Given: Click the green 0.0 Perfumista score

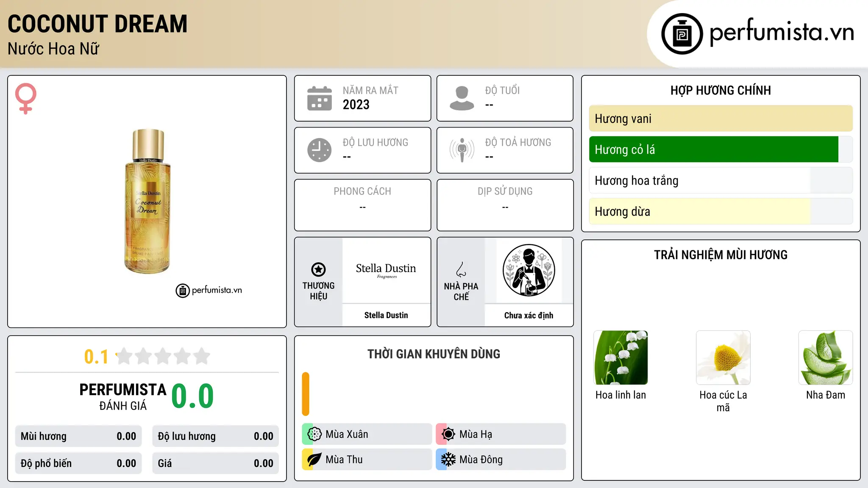Looking at the screenshot, I should coord(192,396).
